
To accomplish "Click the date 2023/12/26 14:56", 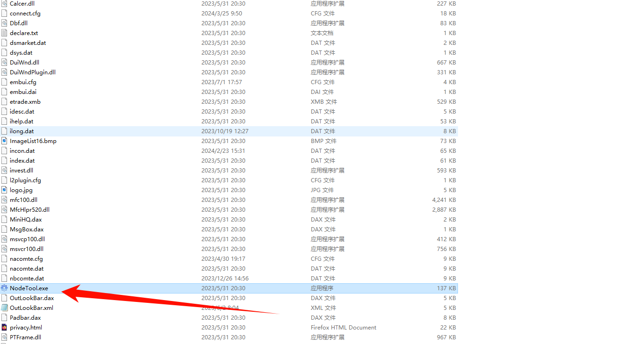I will point(225,279).
